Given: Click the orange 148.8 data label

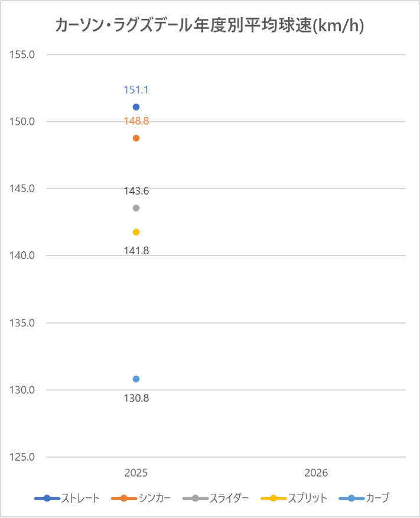Looking at the screenshot, I should pyautogui.click(x=136, y=121).
